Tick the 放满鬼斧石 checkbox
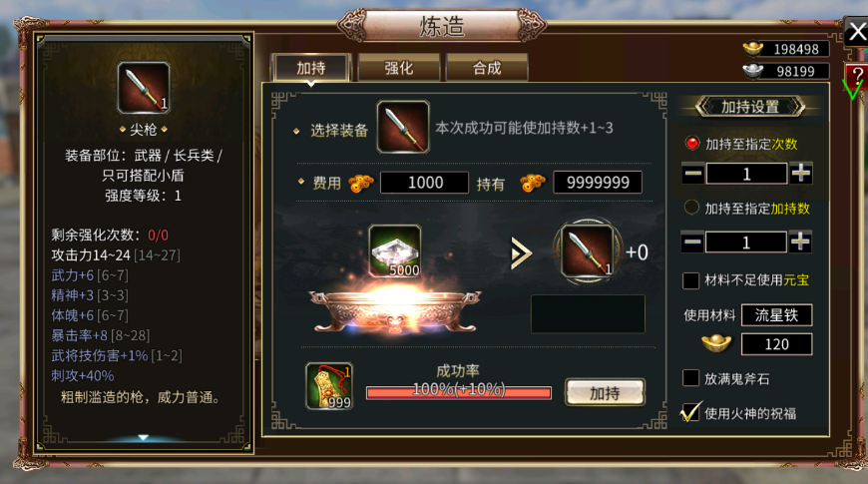868x484 pixels. tap(690, 378)
